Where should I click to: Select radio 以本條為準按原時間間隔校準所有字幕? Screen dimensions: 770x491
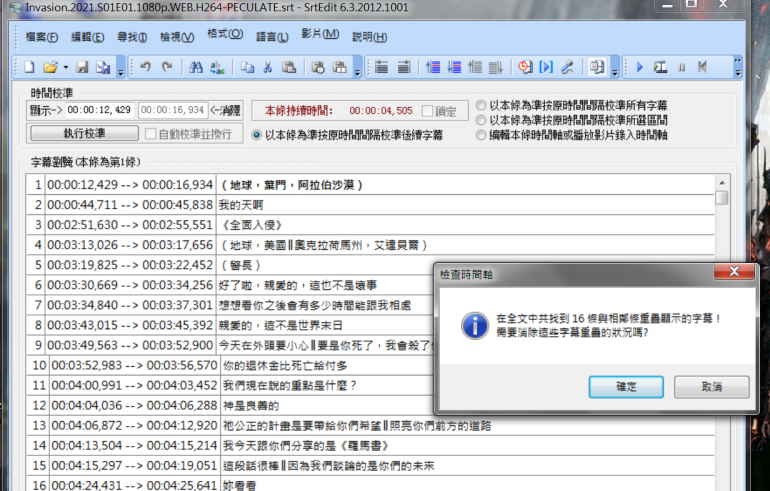point(481,106)
